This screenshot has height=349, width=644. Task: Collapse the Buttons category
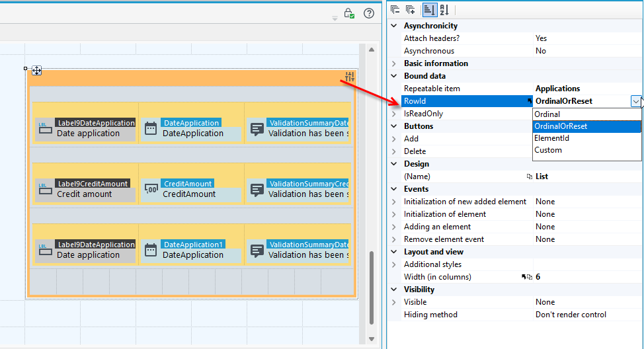click(394, 126)
